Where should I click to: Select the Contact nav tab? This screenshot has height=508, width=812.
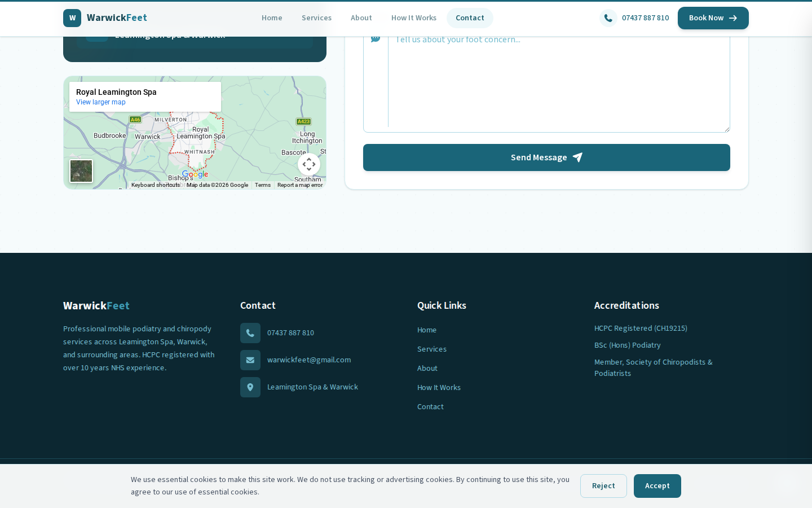tap(470, 18)
